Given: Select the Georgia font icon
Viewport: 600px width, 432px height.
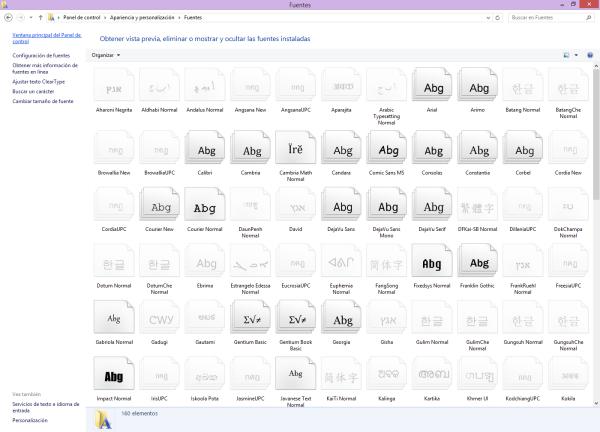Looking at the screenshot, I should click(x=342, y=320).
